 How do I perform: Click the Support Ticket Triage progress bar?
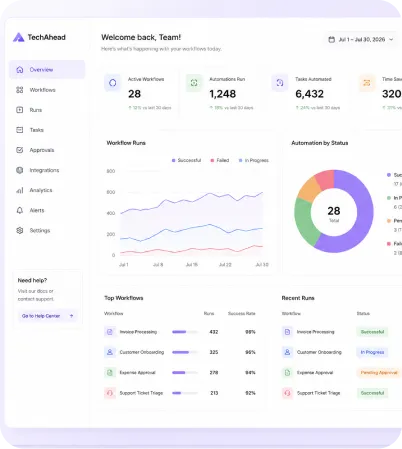[x=185, y=393]
